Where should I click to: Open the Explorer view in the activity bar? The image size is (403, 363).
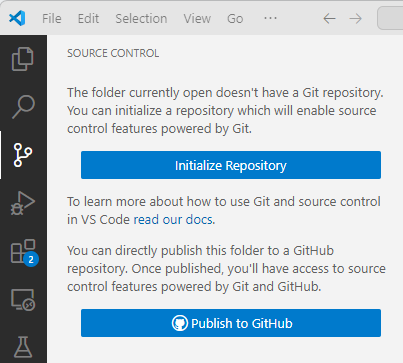pos(23,59)
